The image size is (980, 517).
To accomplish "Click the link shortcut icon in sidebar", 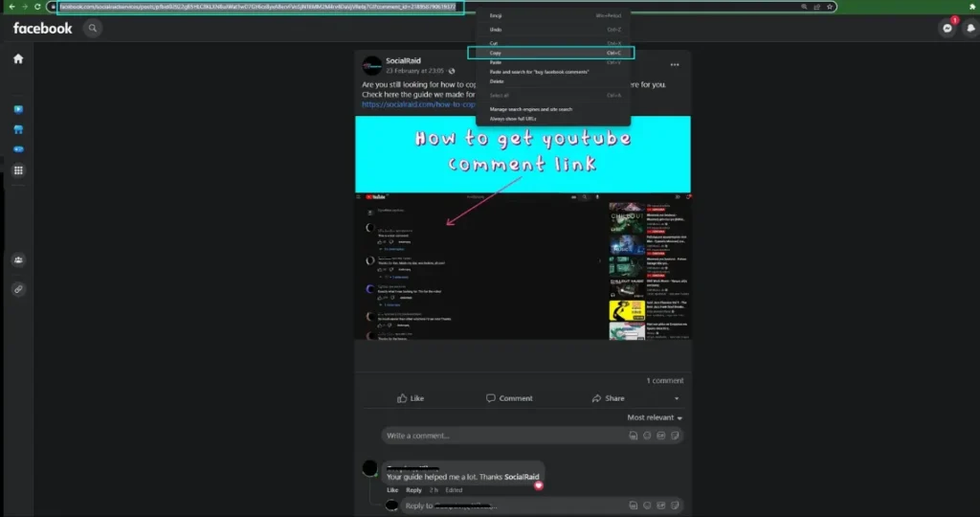I will (x=18, y=289).
